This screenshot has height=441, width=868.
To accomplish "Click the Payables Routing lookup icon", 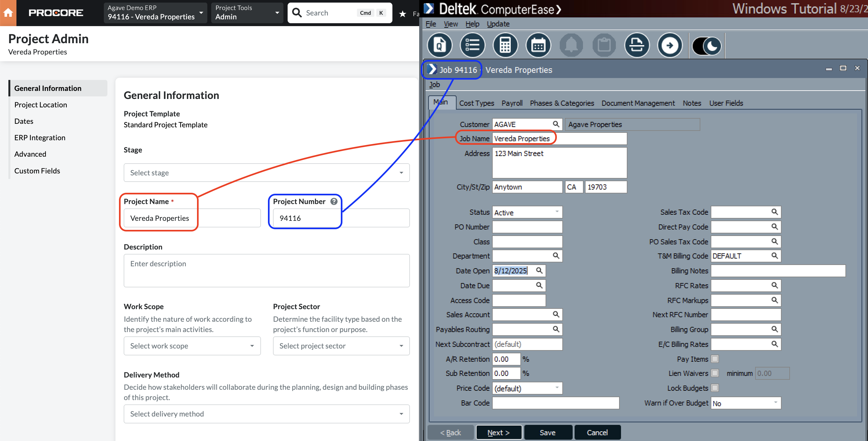I will [556, 329].
